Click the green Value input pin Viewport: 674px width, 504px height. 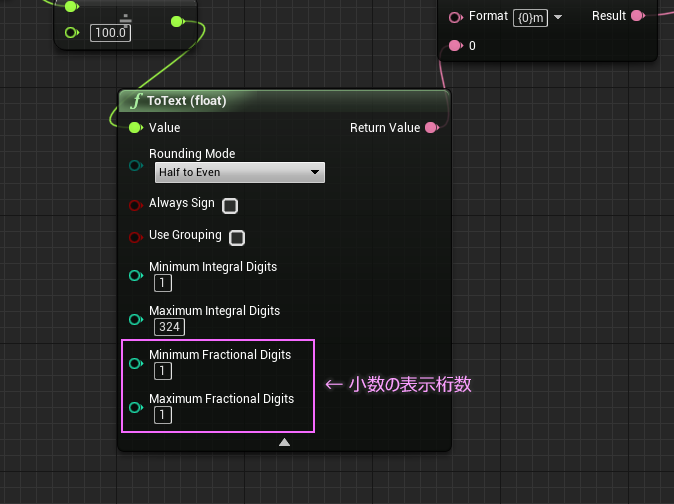[x=135, y=128]
